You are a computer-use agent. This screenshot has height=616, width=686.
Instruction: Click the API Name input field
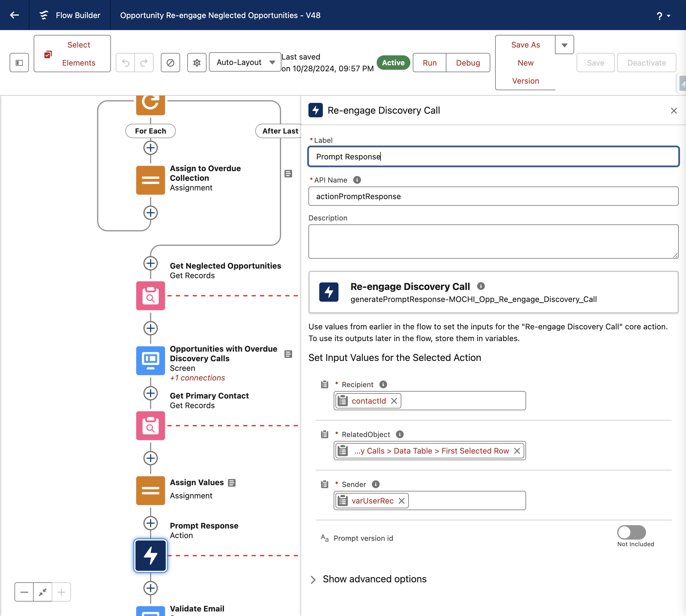[493, 196]
